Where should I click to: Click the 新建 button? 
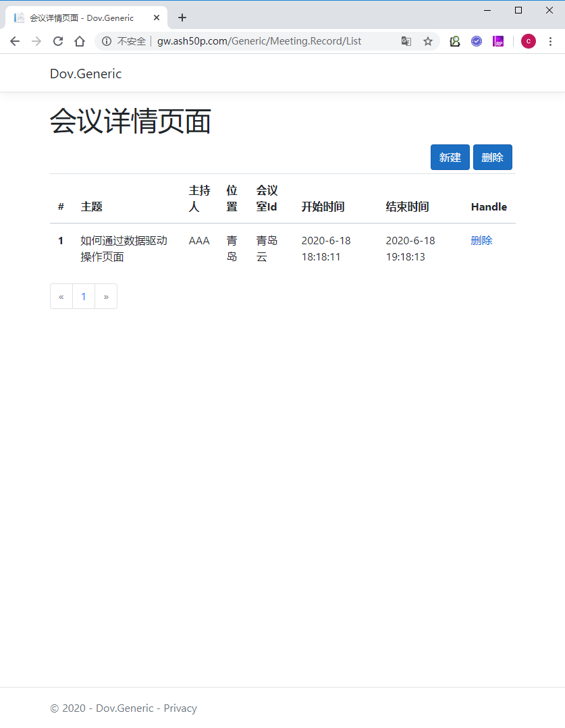(450, 157)
